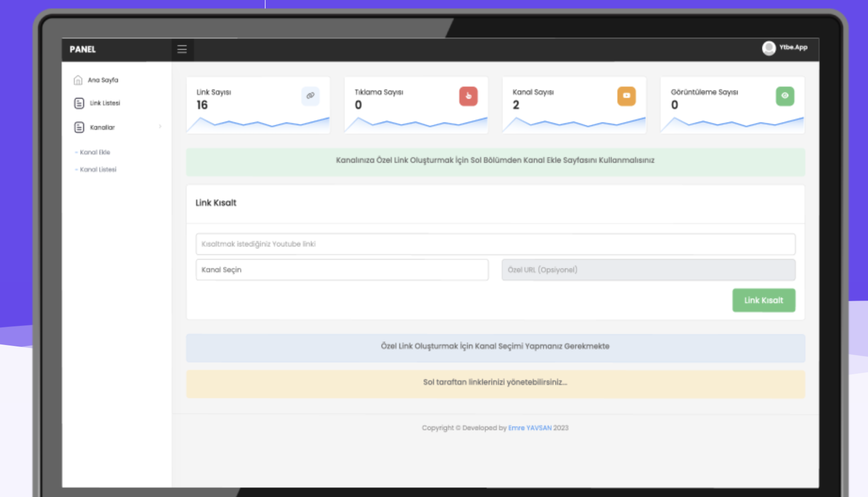Click the user avatar in the header

(769, 48)
